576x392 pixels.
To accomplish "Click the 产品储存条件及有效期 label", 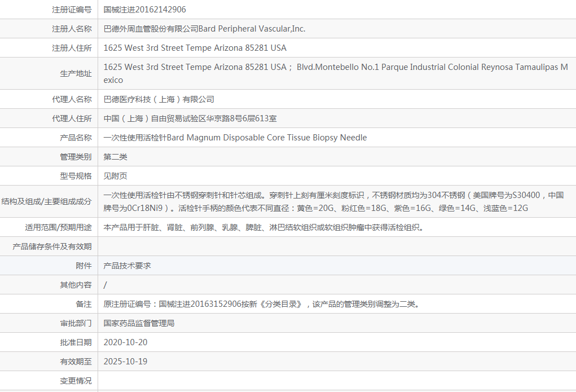I will [52, 246].
